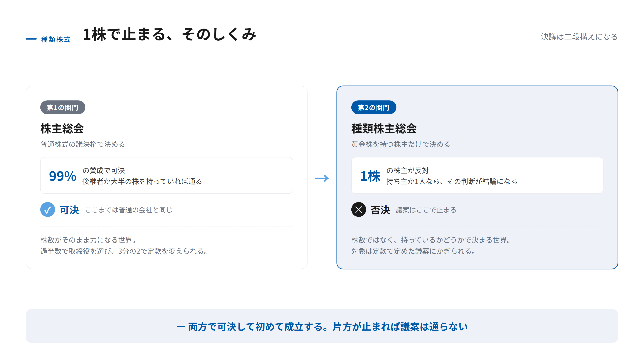Click the title 1株で止まる、そのしくみ
The height and width of the screenshot is (362, 644).
170,34
